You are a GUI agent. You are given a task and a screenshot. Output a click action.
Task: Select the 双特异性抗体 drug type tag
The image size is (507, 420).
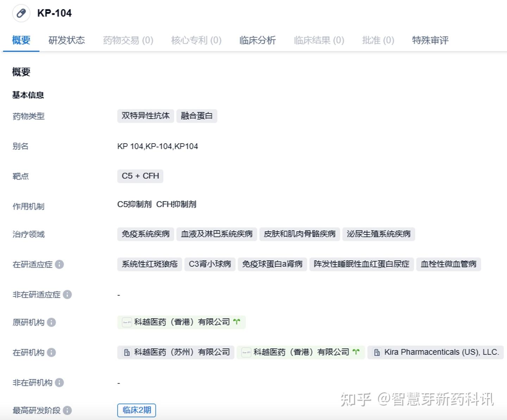pos(145,116)
